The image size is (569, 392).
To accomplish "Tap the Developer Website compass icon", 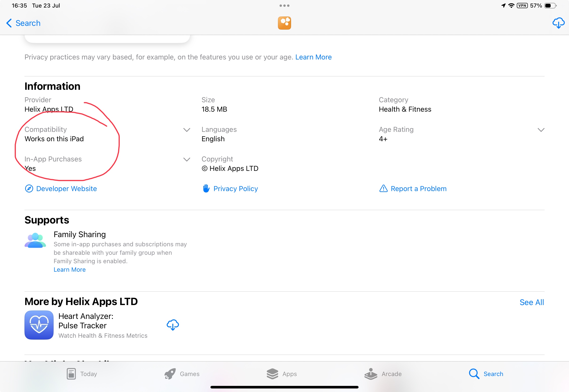I will (29, 189).
